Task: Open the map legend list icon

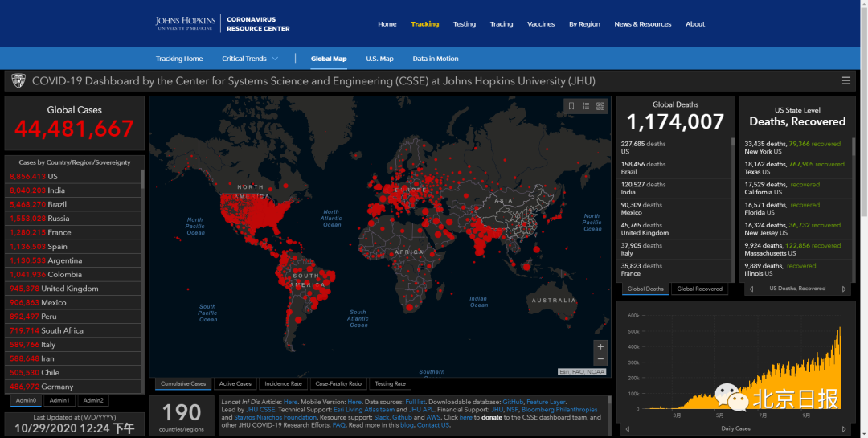Action: click(x=586, y=106)
